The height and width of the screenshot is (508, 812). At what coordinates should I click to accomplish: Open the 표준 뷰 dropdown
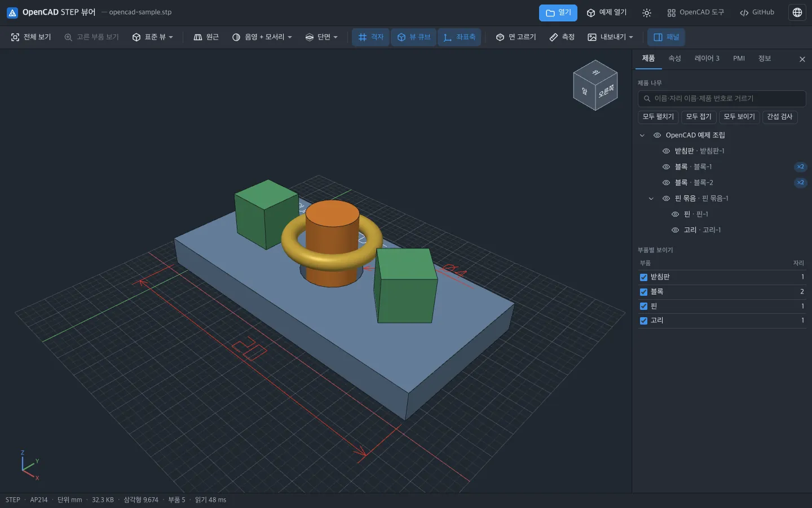(x=152, y=37)
